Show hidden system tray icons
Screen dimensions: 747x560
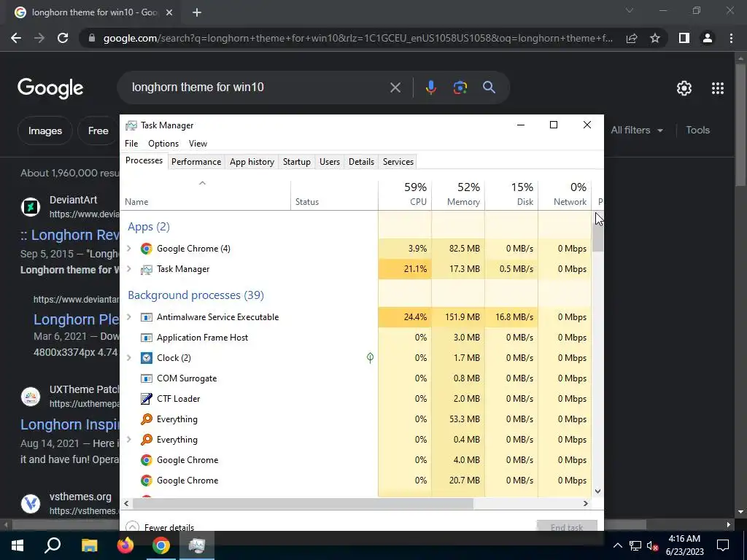point(617,545)
